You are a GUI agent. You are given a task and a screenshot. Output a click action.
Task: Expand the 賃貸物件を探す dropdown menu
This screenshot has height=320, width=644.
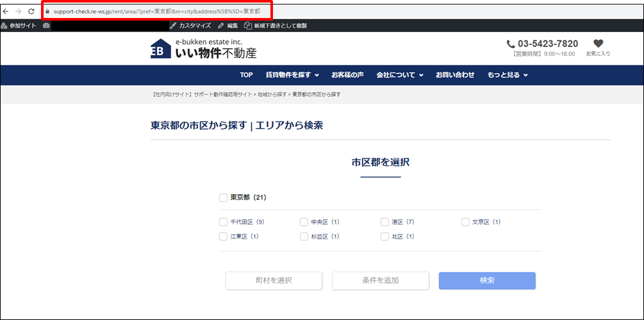tap(292, 75)
